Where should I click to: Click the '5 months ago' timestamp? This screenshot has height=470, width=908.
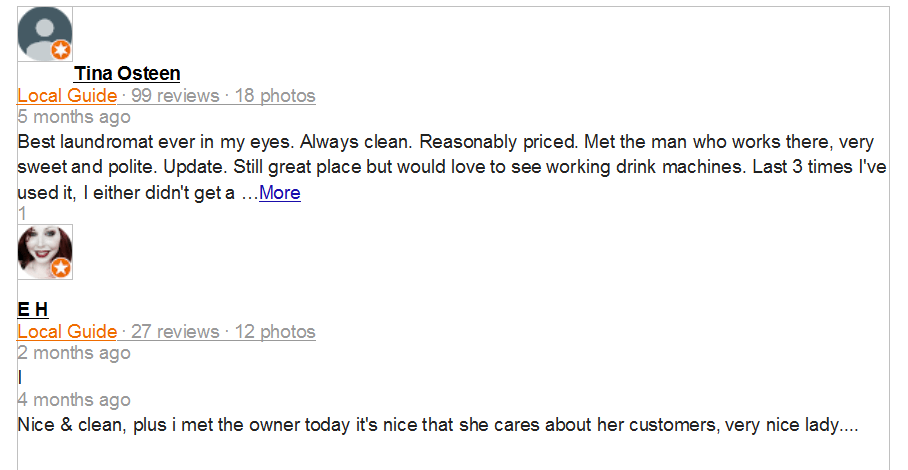[74, 117]
